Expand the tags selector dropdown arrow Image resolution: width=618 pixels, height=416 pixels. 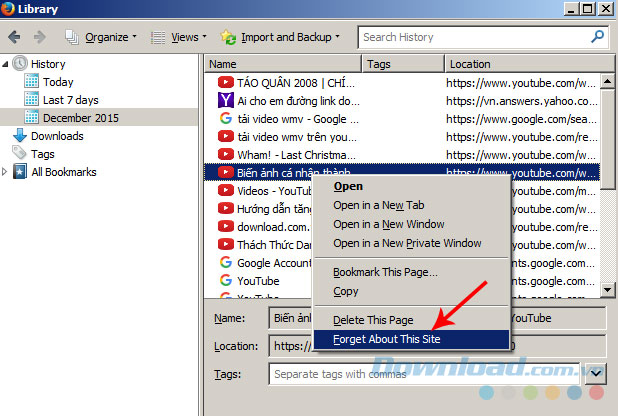click(596, 373)
